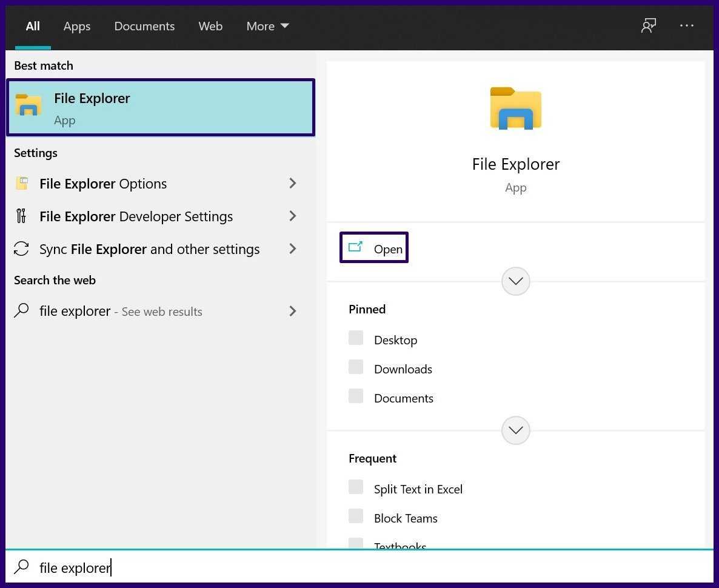The image size is (719, 588).
Task: Expand File Explorer Developer Settings arrow
Action: click(293, 216)
